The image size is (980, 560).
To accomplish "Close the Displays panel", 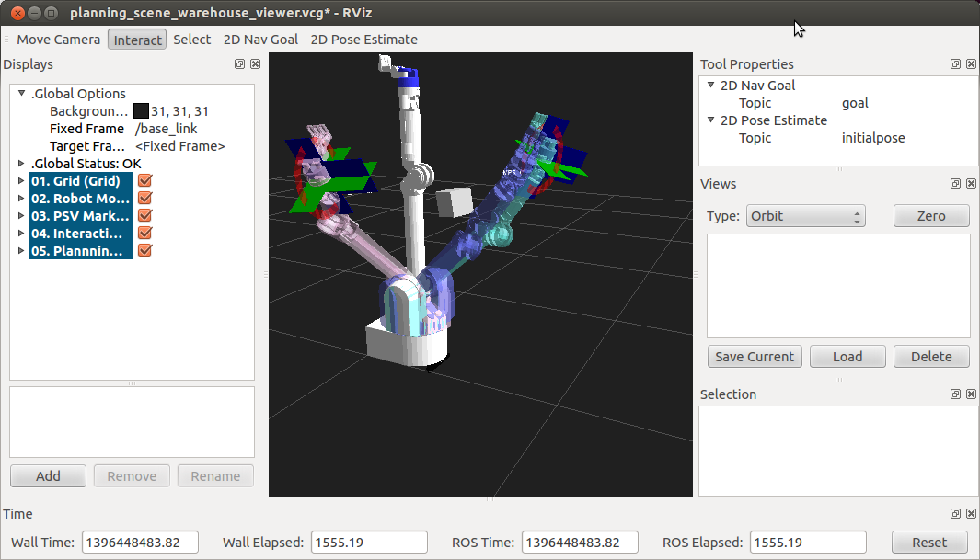I will (255, 64).
